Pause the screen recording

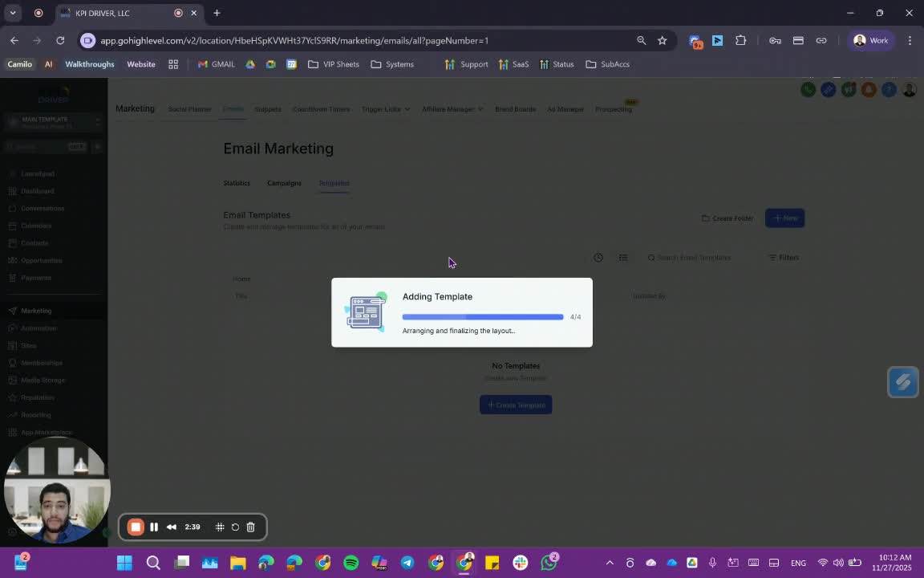(154, 527)
